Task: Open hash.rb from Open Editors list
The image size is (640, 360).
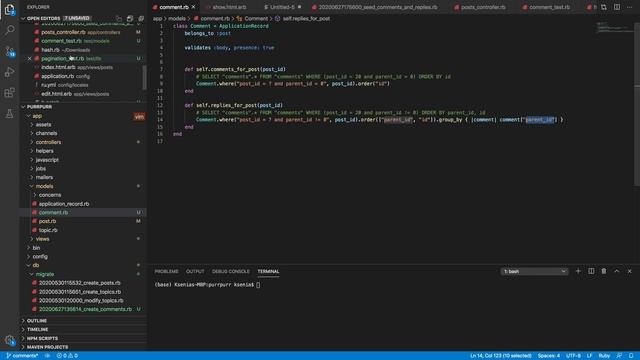Action: 50,50
